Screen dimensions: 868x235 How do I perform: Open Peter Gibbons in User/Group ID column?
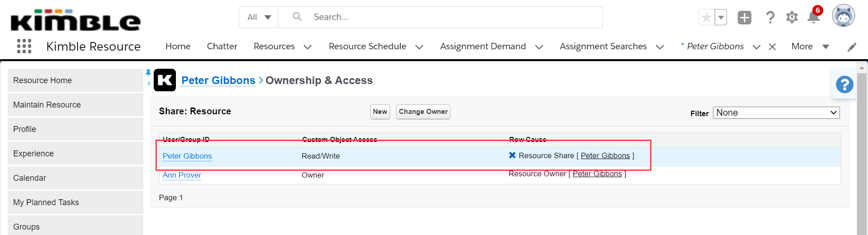[187, 156]
